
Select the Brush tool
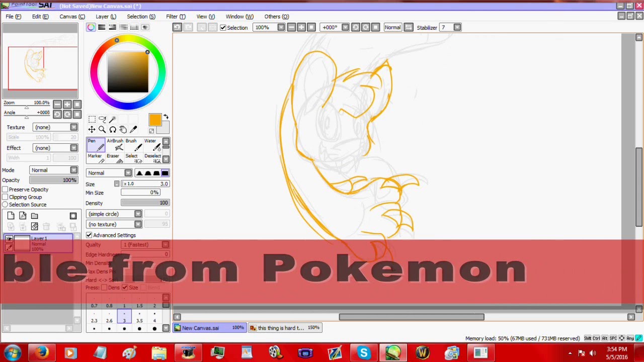[133, 145]
